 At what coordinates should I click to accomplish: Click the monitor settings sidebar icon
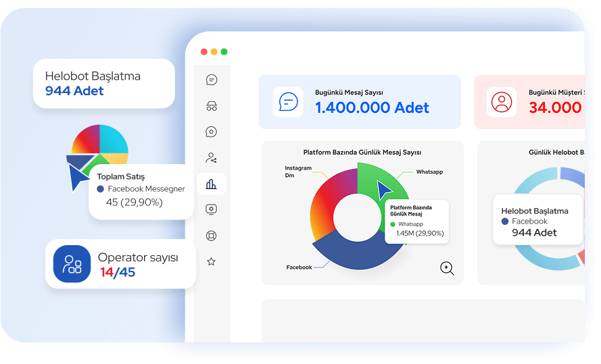(212, 209)
